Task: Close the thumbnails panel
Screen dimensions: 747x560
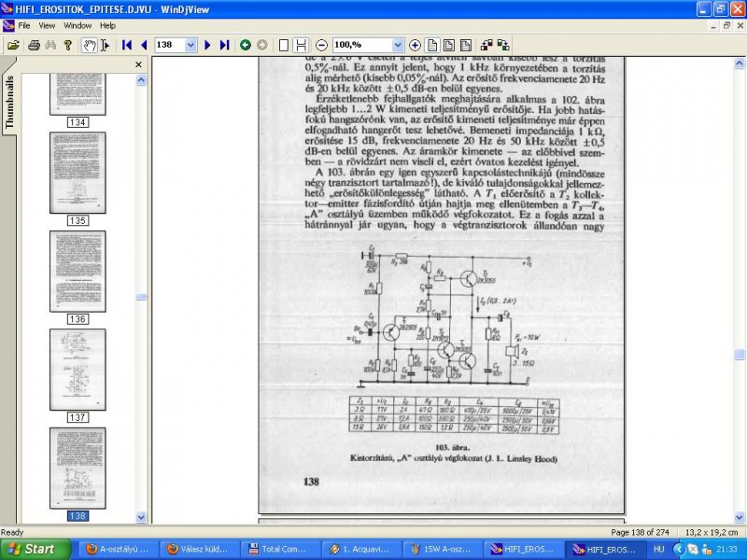Action: click(x=138, y=64)
